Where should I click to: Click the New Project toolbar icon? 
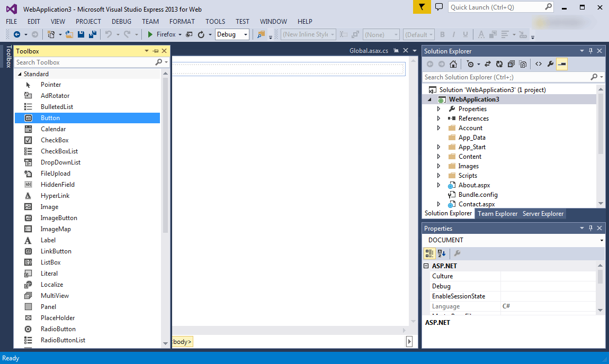click(x=51, y=34)
